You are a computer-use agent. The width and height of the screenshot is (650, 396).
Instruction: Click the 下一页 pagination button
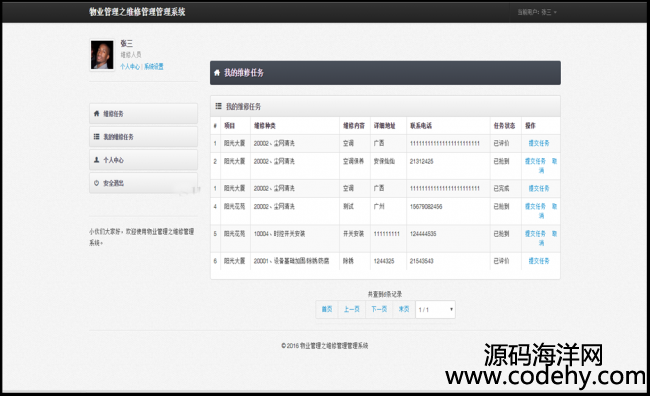coord(379,309)
